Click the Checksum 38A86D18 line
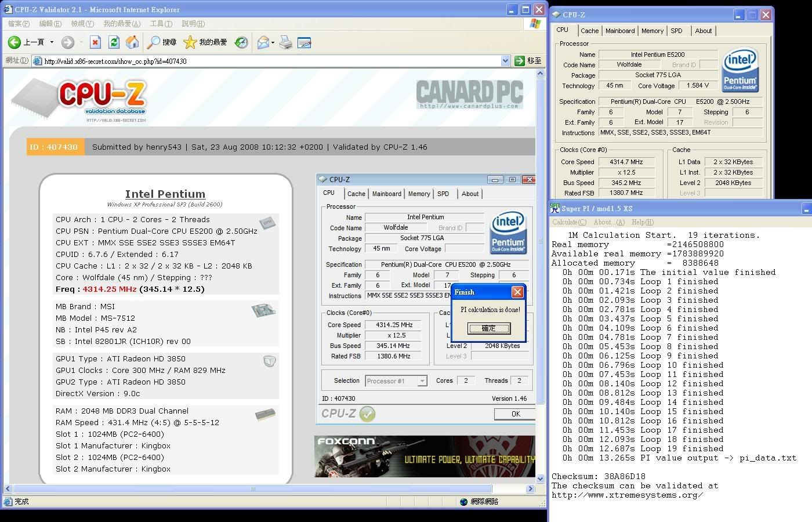The width and height of the screenshot is (812, 522). [598, 476]
